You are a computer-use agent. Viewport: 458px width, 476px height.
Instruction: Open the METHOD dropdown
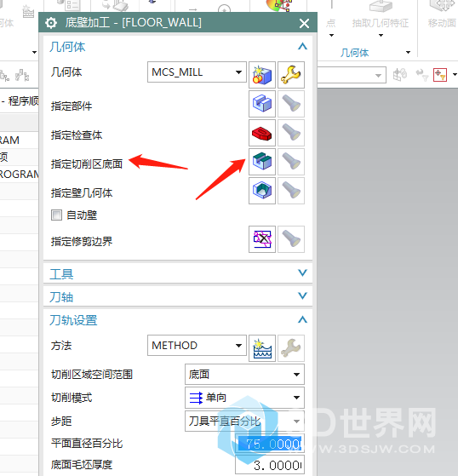point(197,346)
